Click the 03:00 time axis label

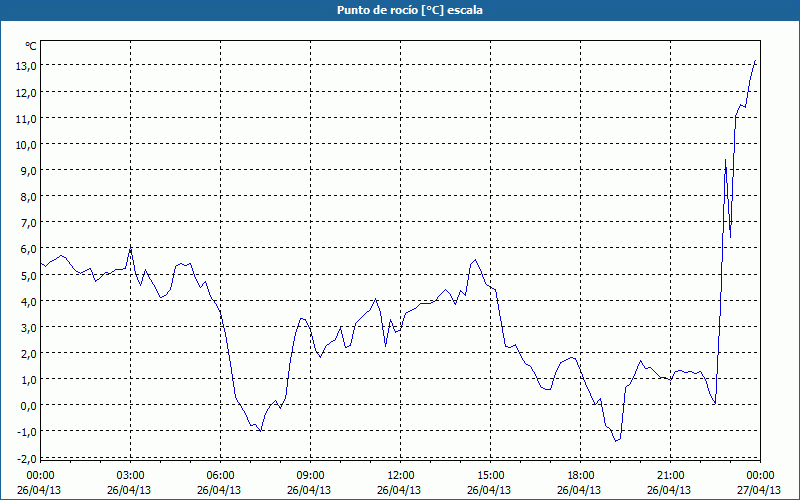tap(130, 476)
